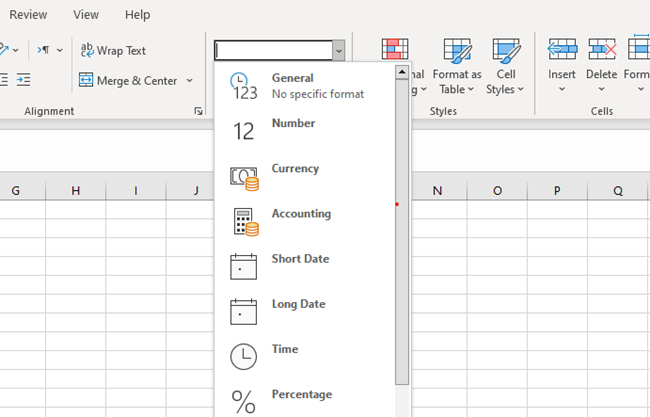Screen dimensions: 650x417
Task: Apply the Time format clock icon
Action: coord(244,356)
